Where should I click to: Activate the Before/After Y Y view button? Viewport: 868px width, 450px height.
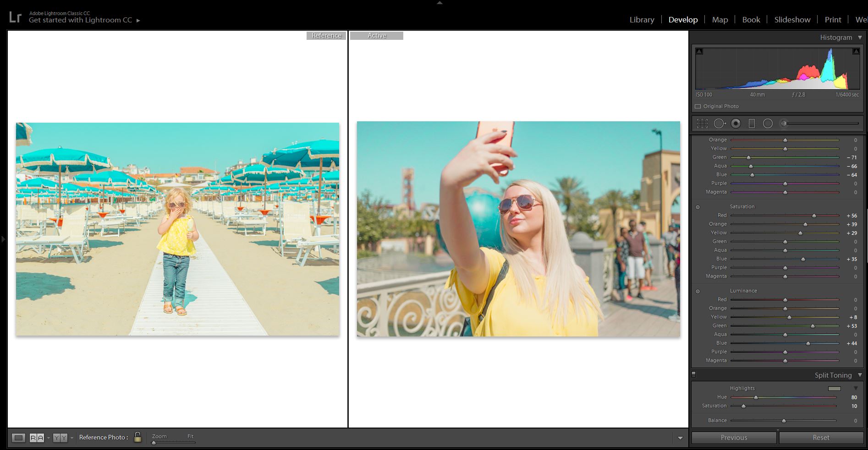click(x=60, y=438)
